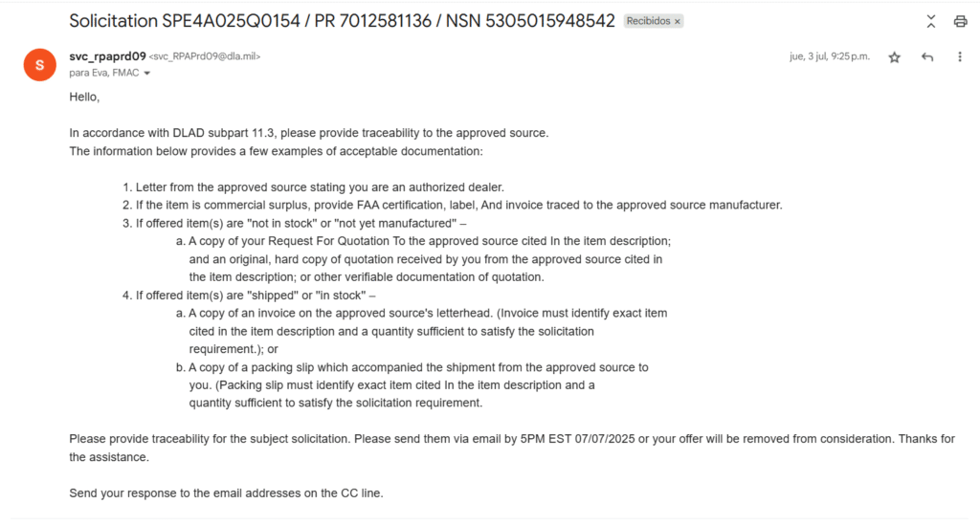Click the svc_RPAPrd09@dla.mil sender address
This screenshot has width=980, height=526.
205,57
